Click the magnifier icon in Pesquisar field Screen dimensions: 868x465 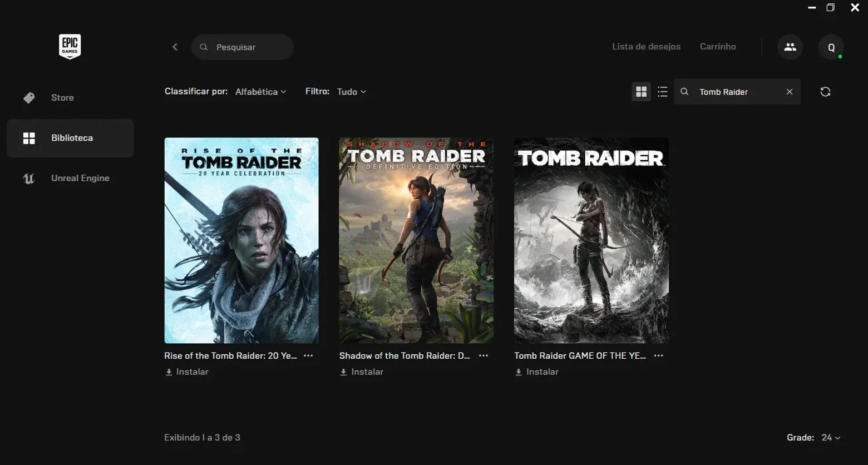point(204,47)
